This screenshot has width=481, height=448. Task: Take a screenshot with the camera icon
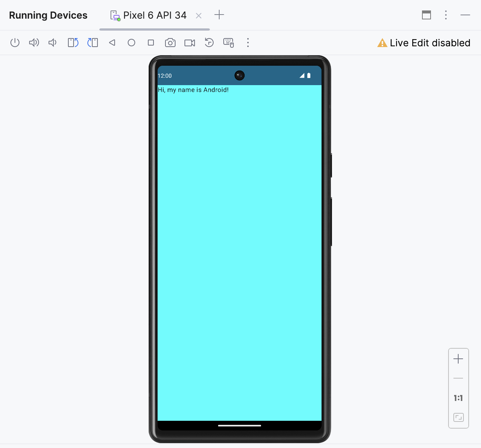pos(170,43)
